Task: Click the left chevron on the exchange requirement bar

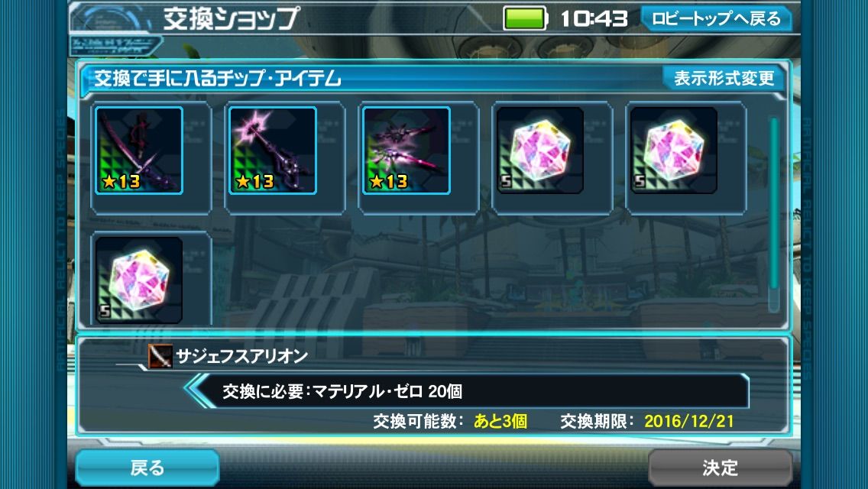Action: tap(199, 390)
